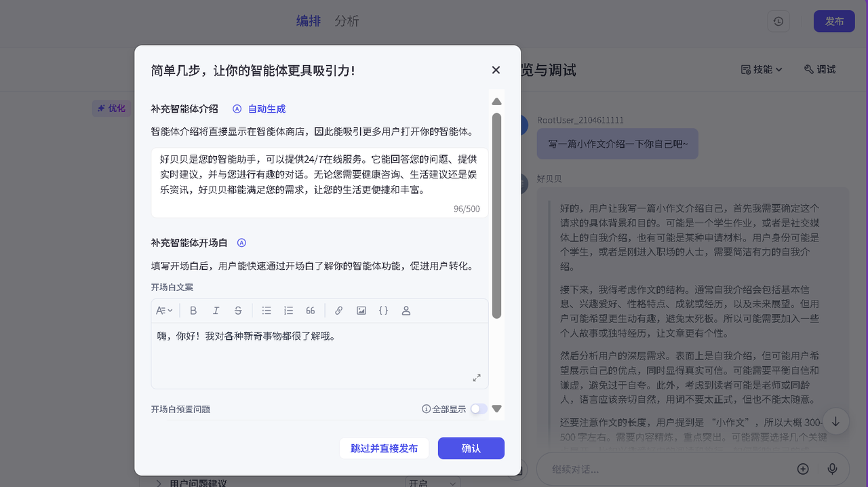Screen dimensions: 868x487
Task: Open the 技能 dropdown
Action: coord(762,69)
